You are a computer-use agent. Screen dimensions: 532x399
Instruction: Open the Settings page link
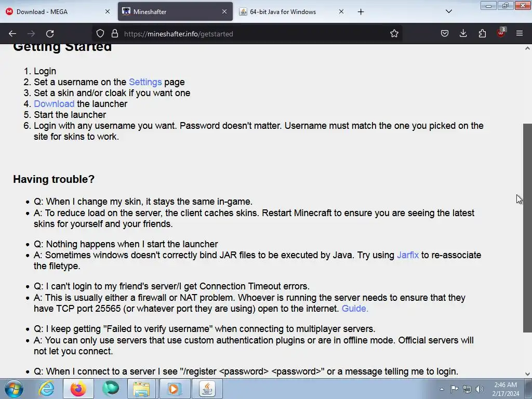tap(145, 82)
